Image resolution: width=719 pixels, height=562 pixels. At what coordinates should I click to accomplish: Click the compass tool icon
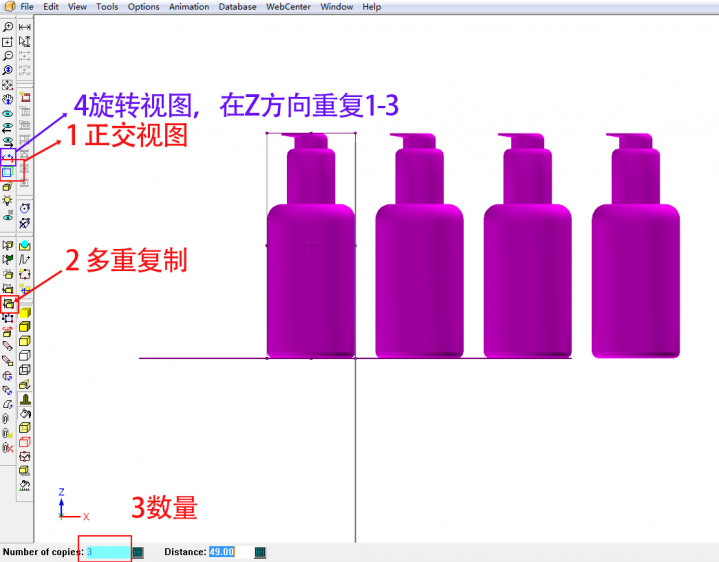[25, 223]
